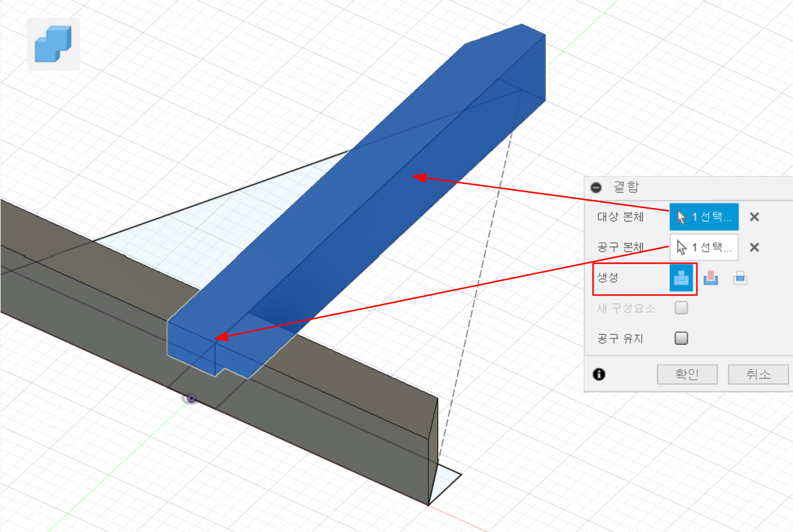Choose the Join operation icon
The height and width of the screenshot is (532, 793).
681,278
